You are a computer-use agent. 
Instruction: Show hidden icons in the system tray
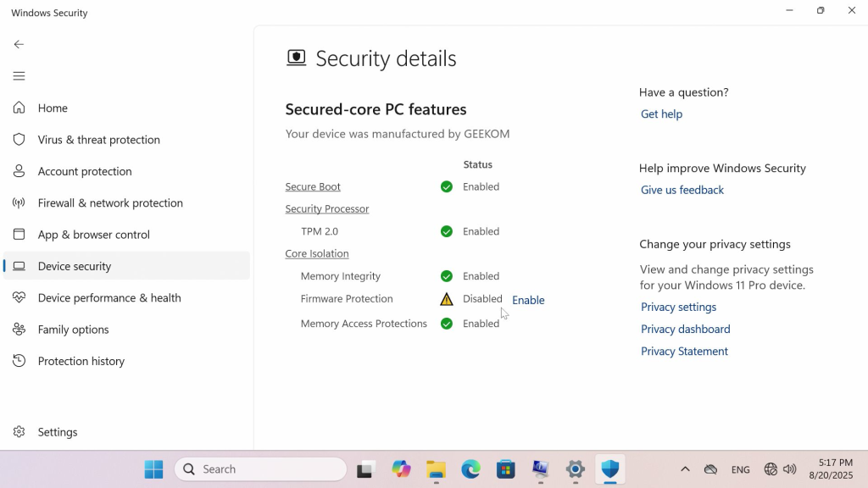[x=685, y=469]
